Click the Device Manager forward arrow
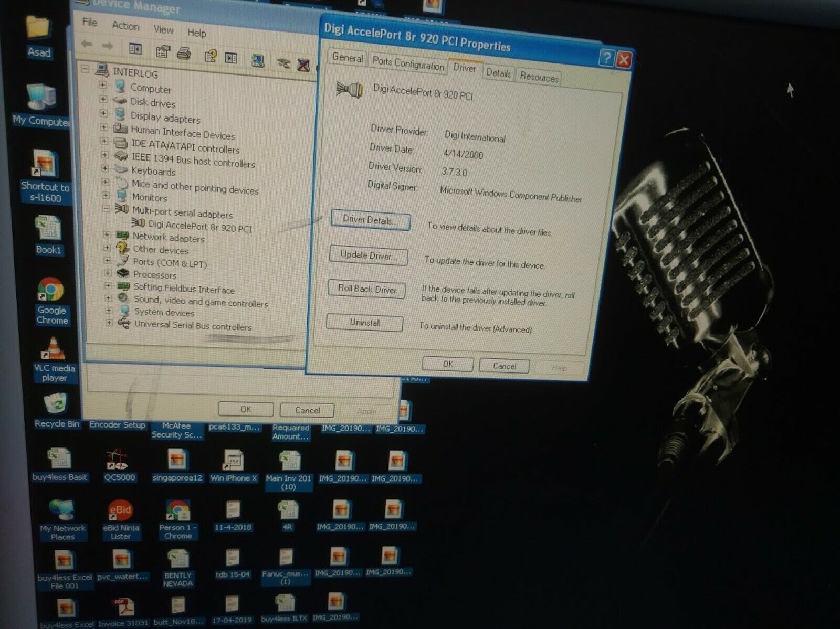 [x=108, y=46]
